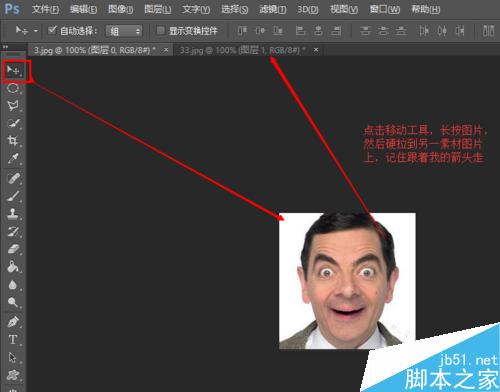Click Distribute Left Edges icon
The image size is (500, 392).
[x=424, y=31]
